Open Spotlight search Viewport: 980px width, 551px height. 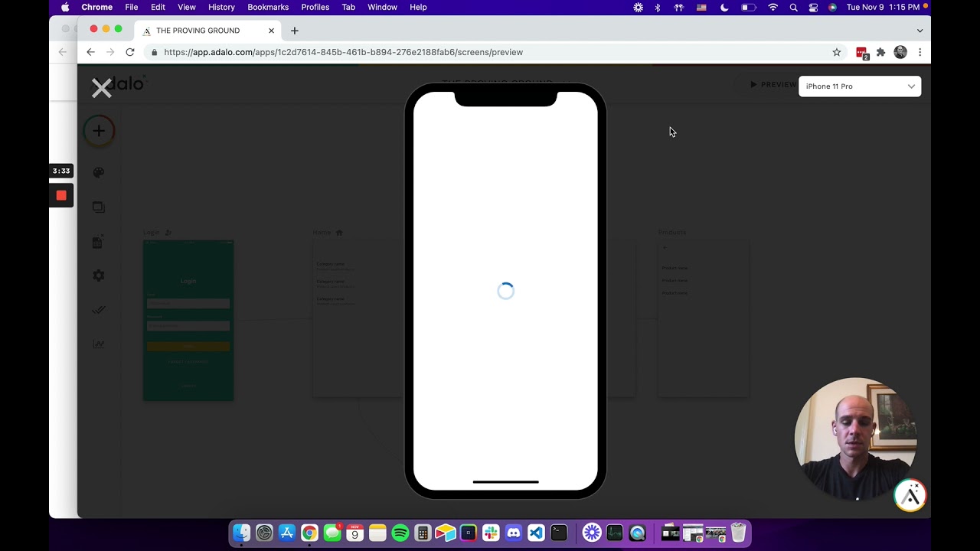click(794, 7)
